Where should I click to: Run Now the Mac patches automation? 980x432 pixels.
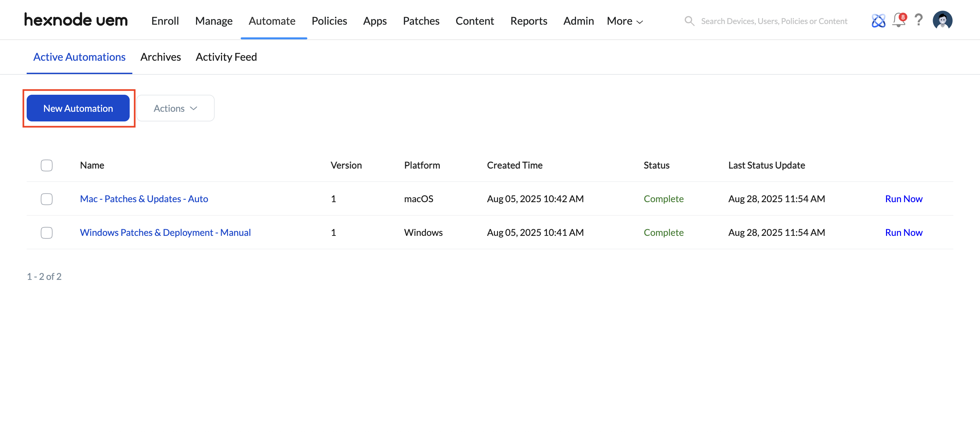tap(903, 199)
